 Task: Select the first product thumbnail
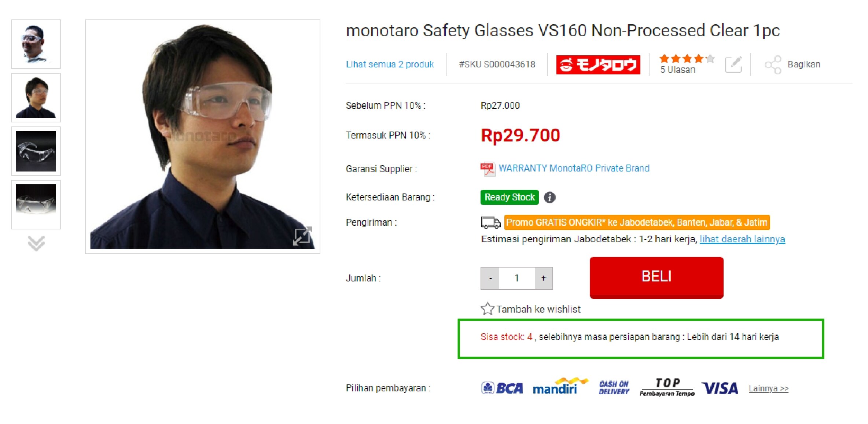click(x=36, y=44)
